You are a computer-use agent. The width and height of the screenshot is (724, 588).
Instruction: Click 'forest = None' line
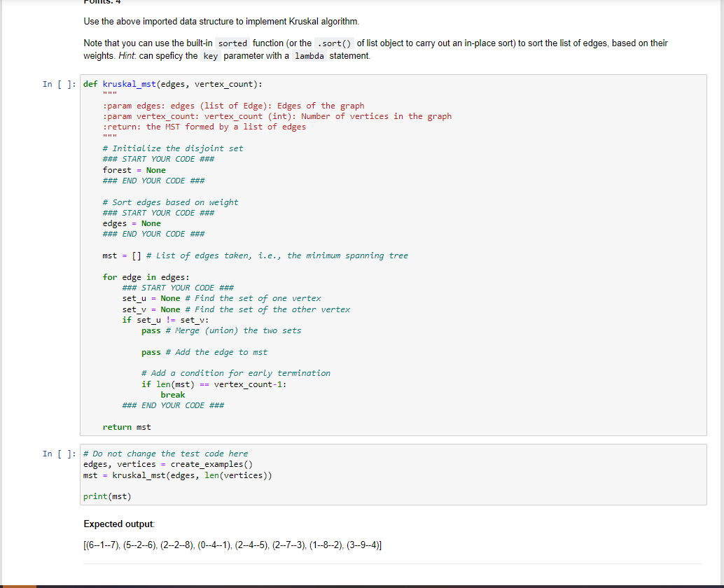click(x=134, y=170)
